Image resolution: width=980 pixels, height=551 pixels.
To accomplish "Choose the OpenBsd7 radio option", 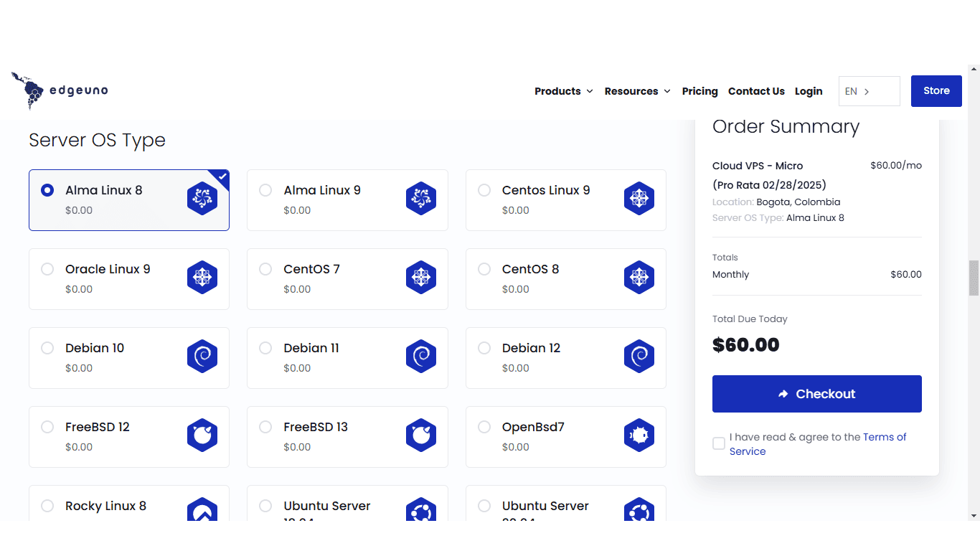I will click(484, 427).
